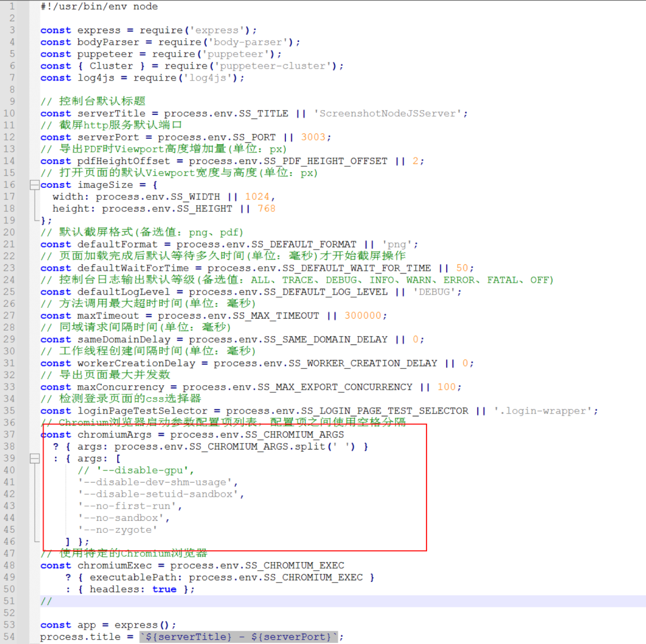646x644 pixels.
Task: Click the maxConcurrency variable name
Action: point(121,387)
